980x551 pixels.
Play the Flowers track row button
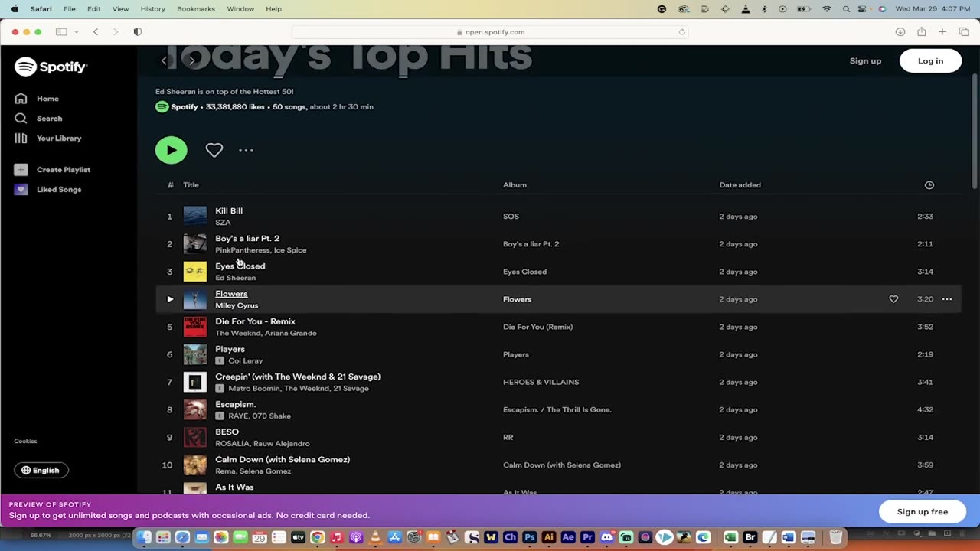click(x=170, y=299)
